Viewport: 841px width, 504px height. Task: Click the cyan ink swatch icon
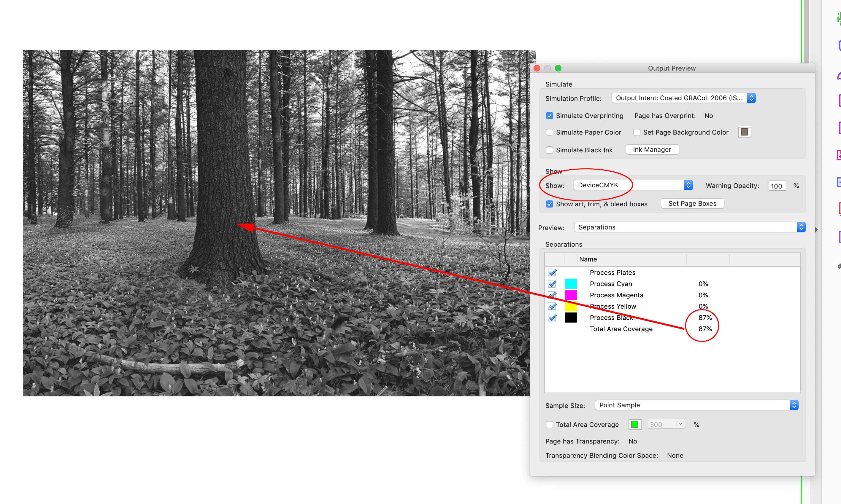(x=570, y=284)
